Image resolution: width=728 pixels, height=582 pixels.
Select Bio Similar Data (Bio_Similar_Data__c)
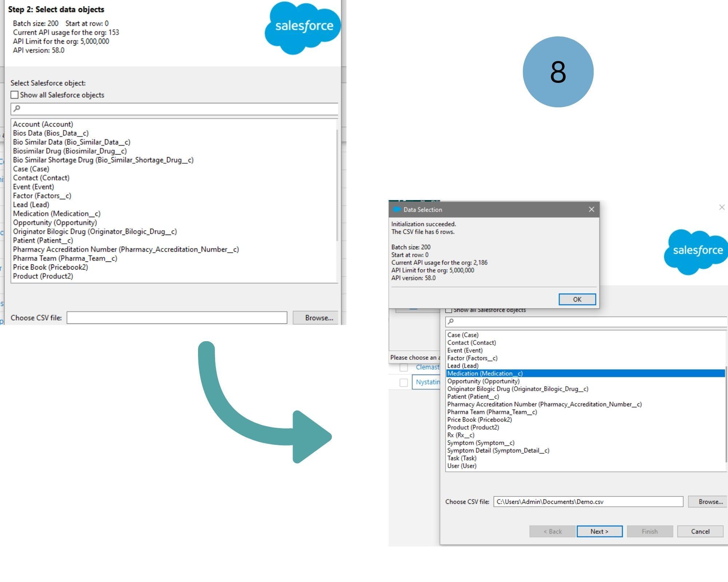click(x=72, y=142)
